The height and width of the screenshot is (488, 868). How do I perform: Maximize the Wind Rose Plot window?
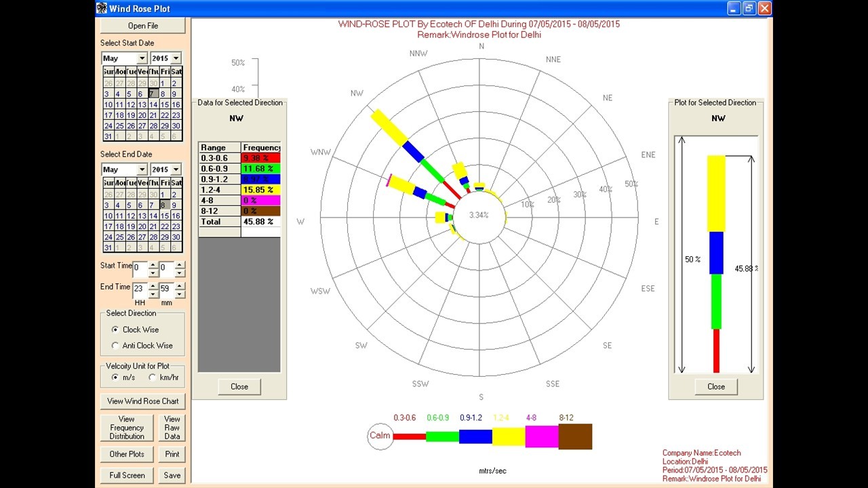pos(749,8)
